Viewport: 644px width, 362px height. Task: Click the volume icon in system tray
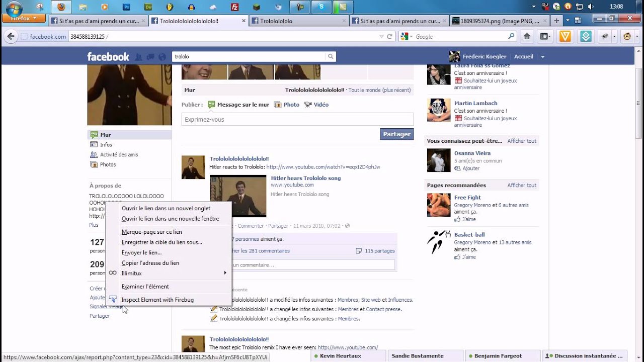click(591, 7)
